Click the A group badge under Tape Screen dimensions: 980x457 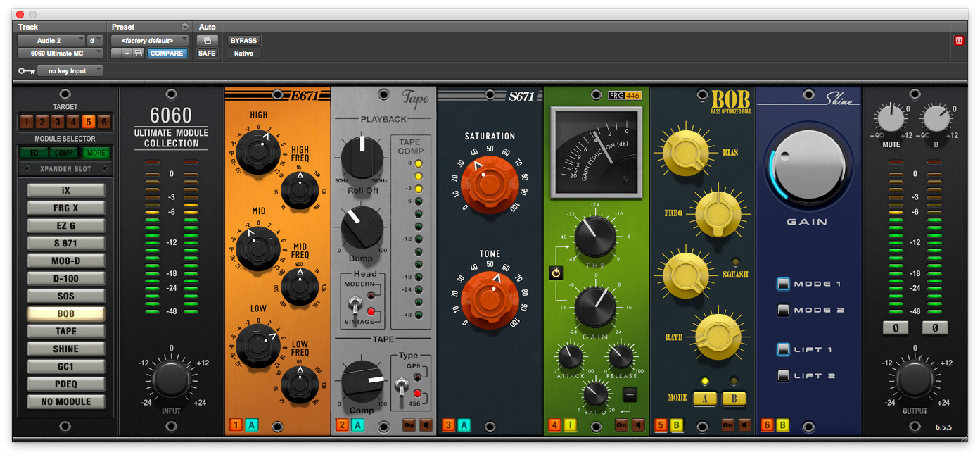coord(358,425)
